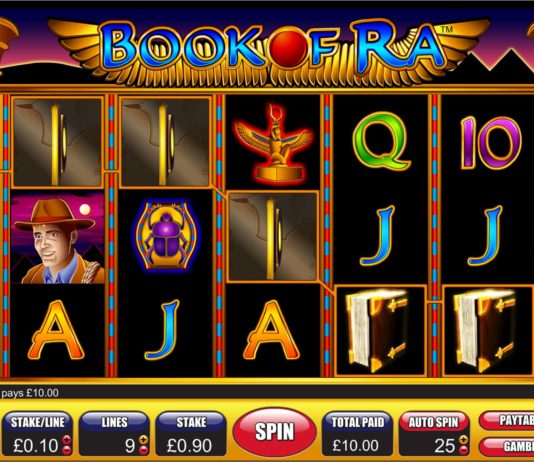Decrease the number of lines

click(x=144, y=450)
